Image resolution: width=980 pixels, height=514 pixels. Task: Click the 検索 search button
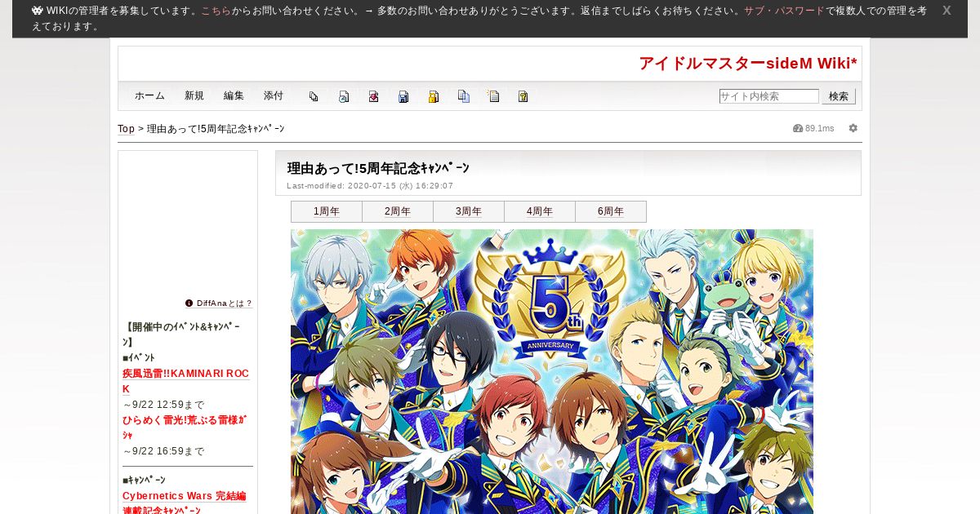click(x=839, y=96)
